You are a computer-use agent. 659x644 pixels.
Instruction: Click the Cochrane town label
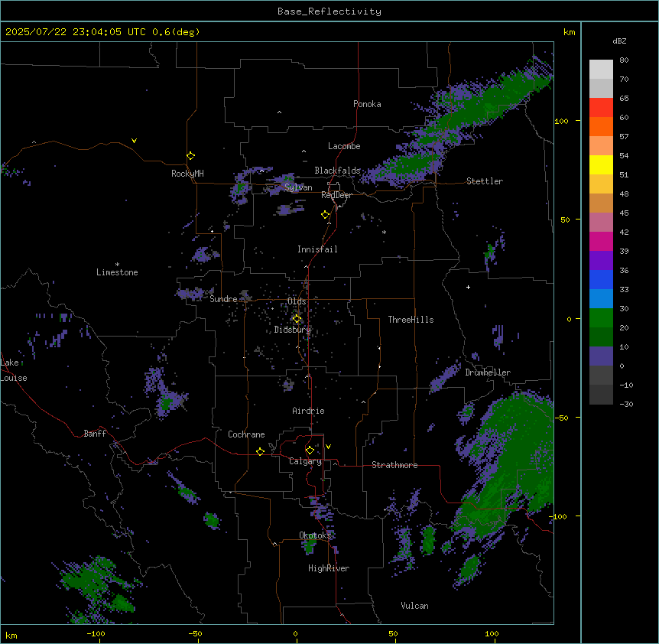tap(246, 434)
